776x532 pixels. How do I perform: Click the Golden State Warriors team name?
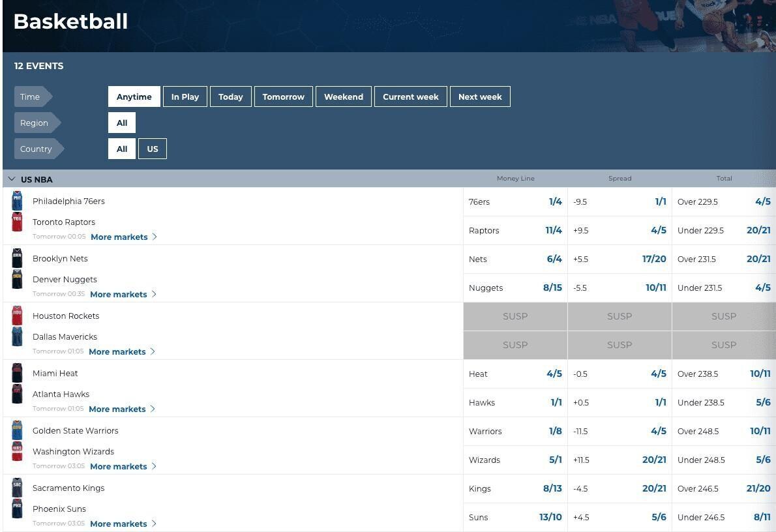click(x=75, y=431)
